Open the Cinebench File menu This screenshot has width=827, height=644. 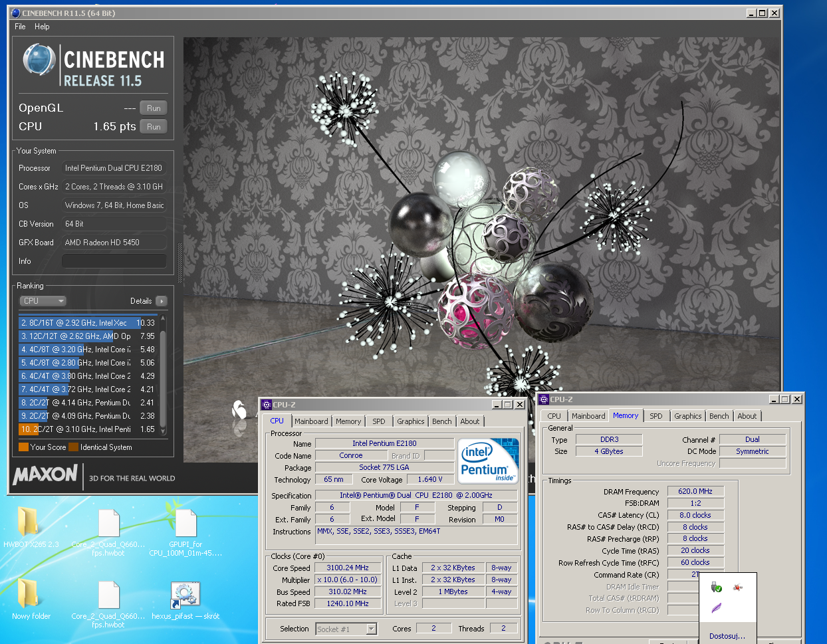point(20,27)
